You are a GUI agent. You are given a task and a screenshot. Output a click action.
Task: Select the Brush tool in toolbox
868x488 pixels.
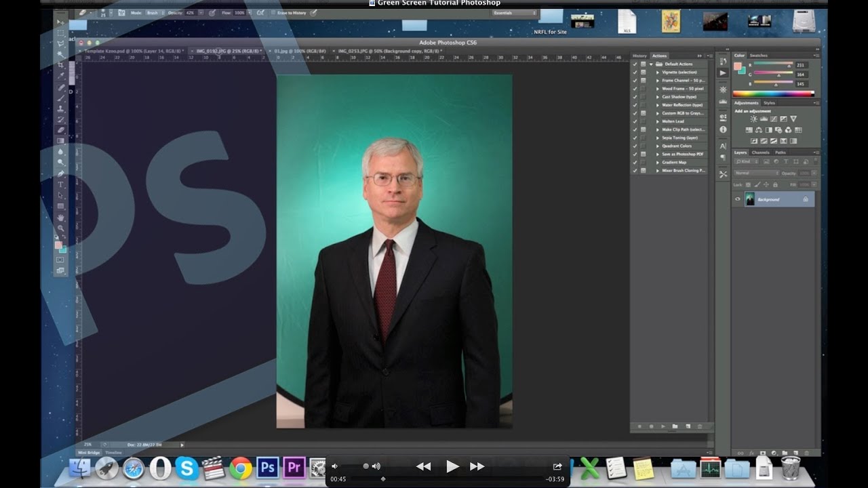coord(61,98)
